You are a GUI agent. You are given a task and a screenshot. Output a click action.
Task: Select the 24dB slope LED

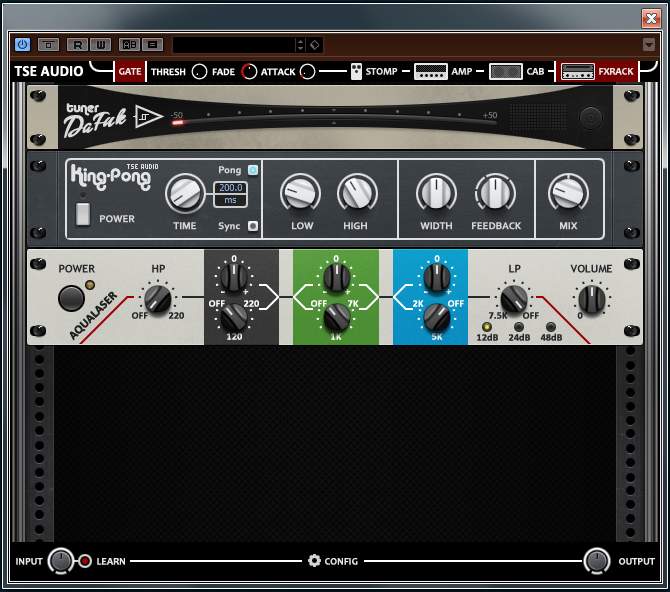click(518, 327)
